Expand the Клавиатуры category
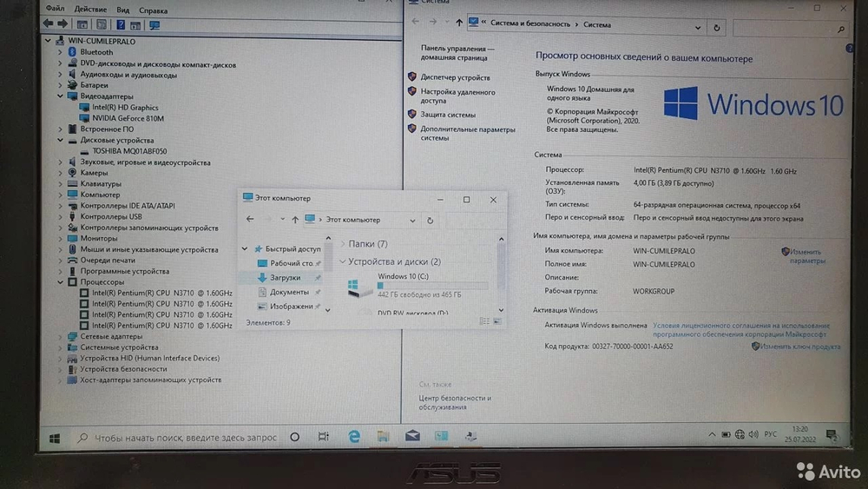 (60, 184)
